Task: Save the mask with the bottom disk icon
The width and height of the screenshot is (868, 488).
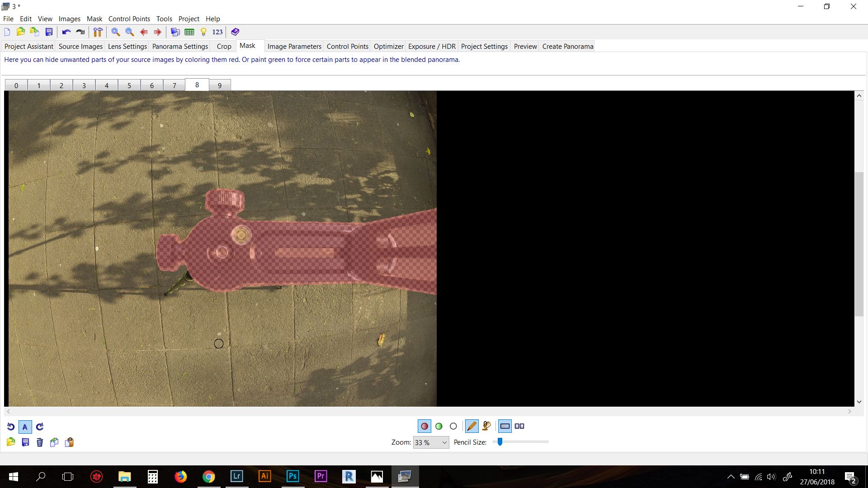Action: pos(25,442)
